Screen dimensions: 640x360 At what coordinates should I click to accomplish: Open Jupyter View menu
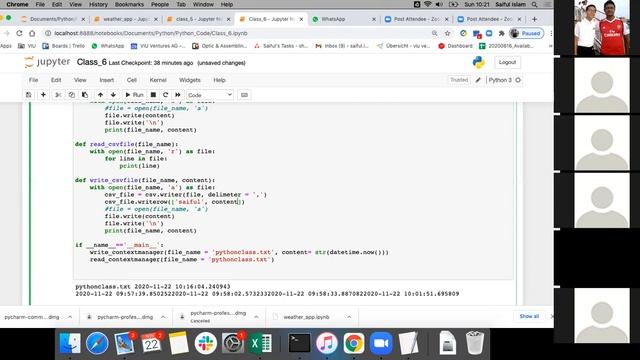pos(80,80)
